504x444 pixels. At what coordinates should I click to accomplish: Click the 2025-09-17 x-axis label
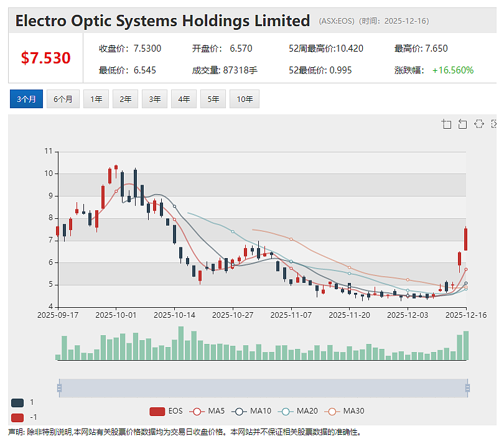[x=58, y=315]
